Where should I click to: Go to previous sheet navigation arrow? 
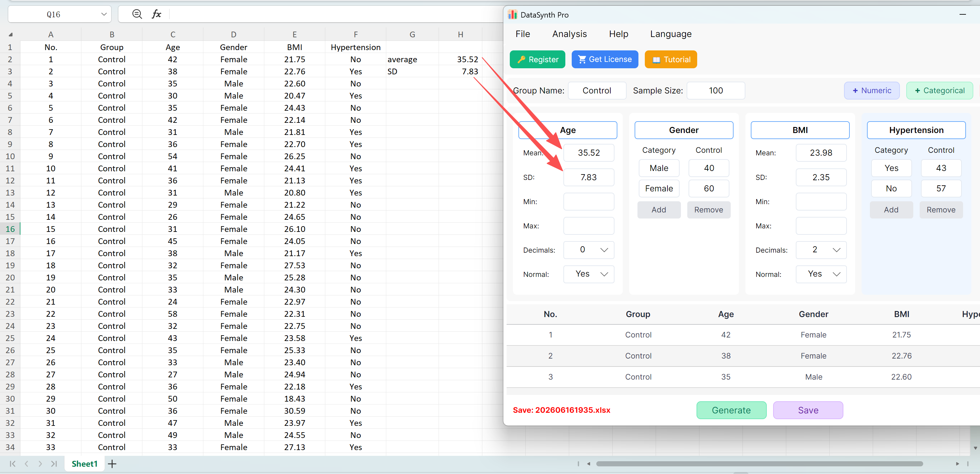26,463
